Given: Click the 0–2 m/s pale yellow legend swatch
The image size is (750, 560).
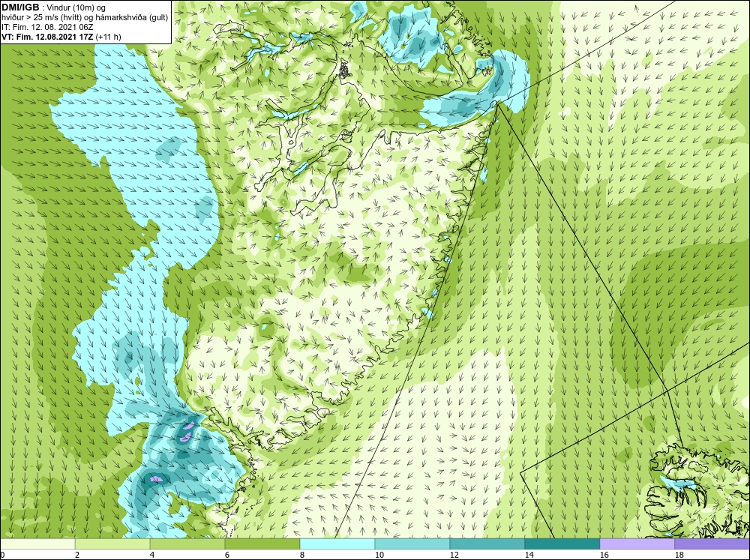Looking at the screenshot, I should (37, 544).
